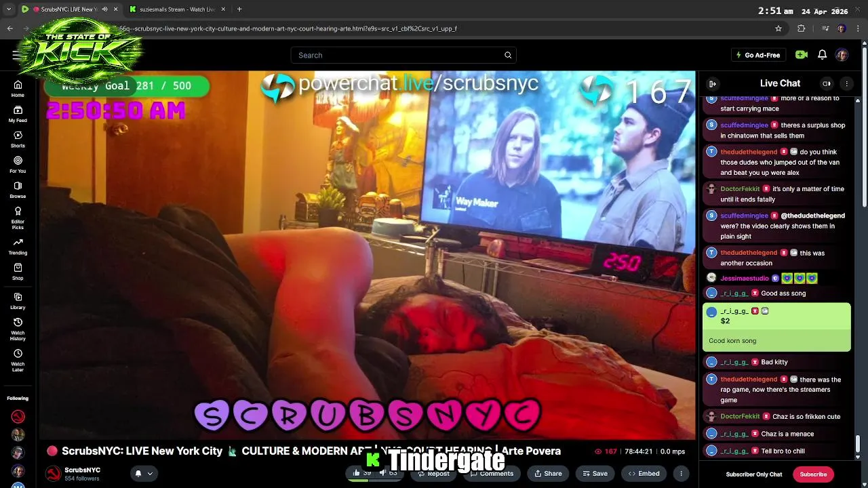Click the Repost button
This screenshot has height=488, width=868.
433,474
